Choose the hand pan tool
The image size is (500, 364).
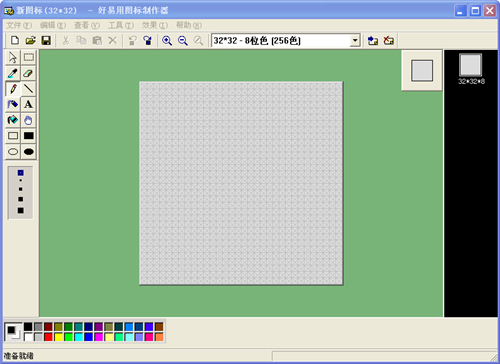click(29, 120)
